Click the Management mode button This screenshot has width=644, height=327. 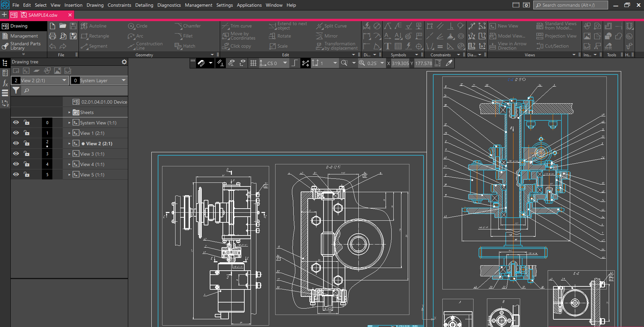(x=23, y=36)
